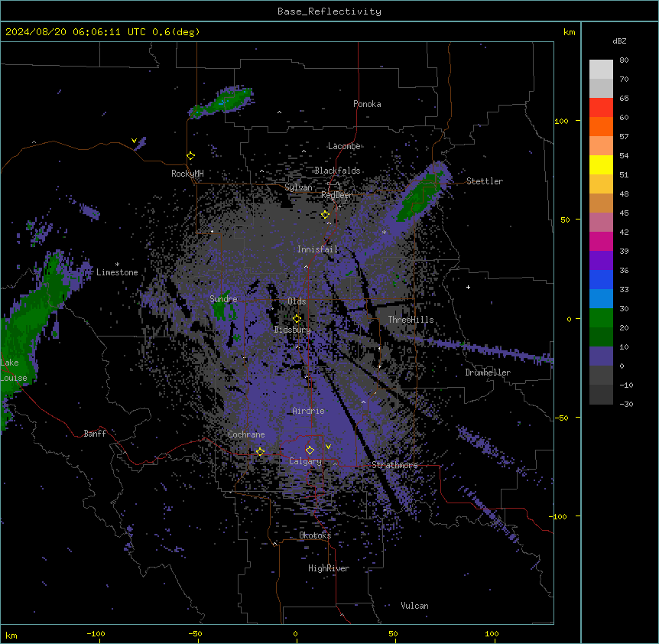This screenshot has width=659, height=644.
Task: Pick the salmon swatch between 57 and 54 dBZ
Action: pos(601,146)
